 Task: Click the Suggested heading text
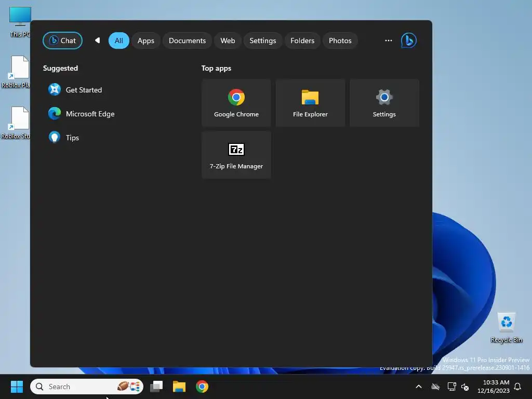click(60, 68)
